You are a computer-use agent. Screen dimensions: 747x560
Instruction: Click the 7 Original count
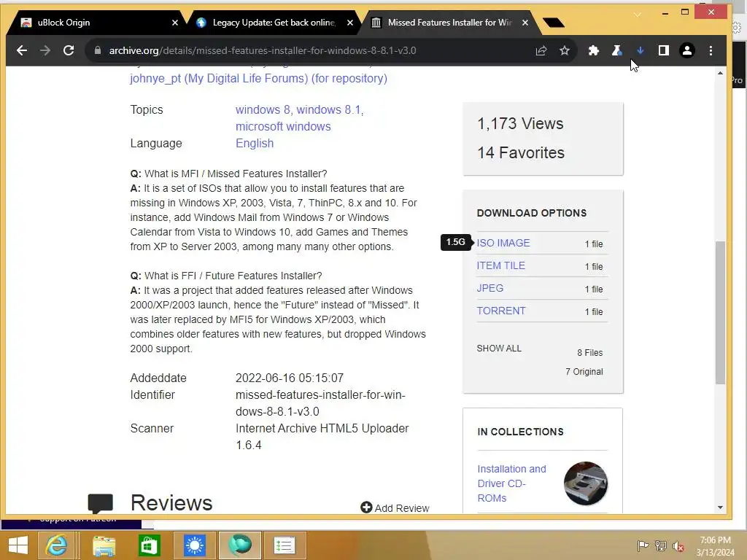coord(584,372)
